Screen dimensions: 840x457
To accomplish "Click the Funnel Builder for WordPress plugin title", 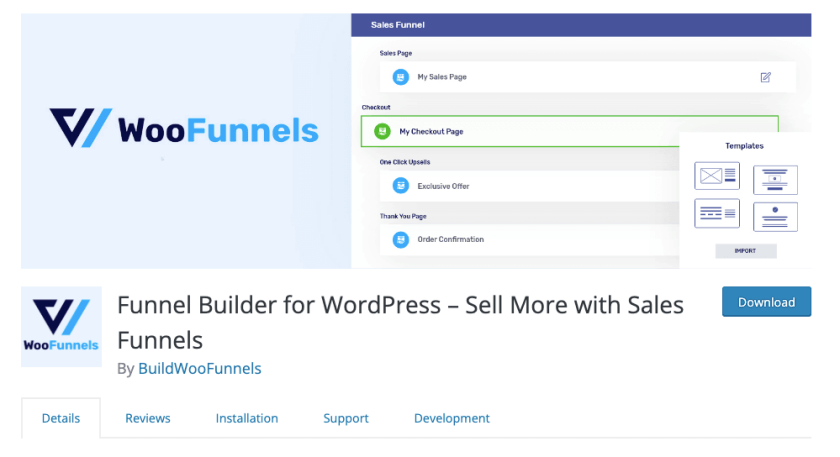I will pos(400,322).
